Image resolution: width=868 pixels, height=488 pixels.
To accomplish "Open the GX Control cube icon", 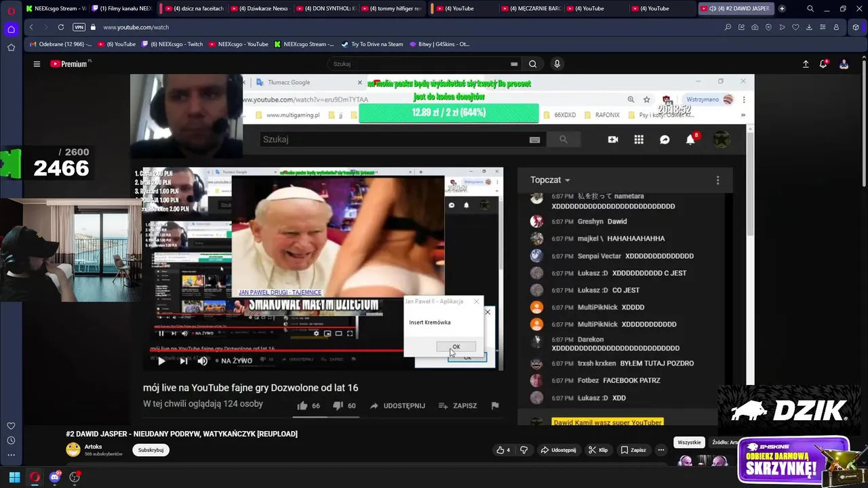I will click(856, 27).
